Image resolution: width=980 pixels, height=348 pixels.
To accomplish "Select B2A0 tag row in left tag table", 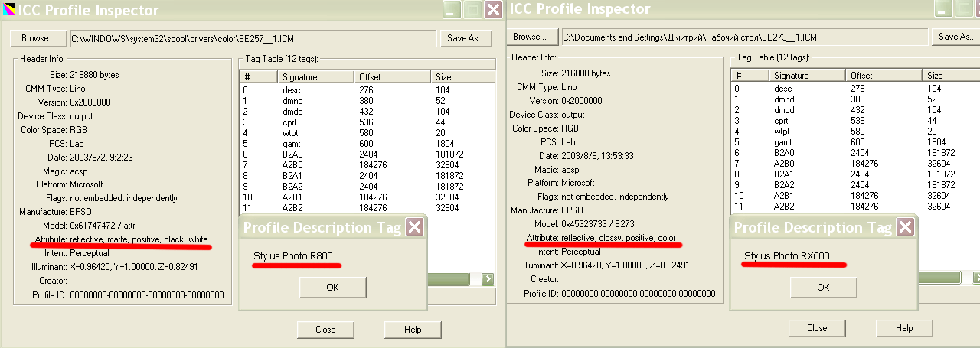I will click(x=367, y=154).
